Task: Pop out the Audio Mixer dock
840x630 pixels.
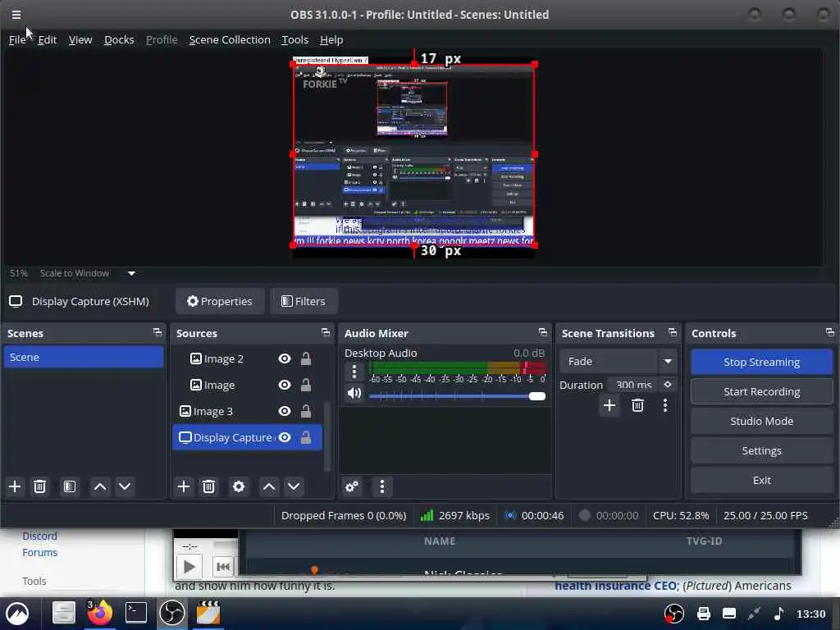Action: [543, 333]
